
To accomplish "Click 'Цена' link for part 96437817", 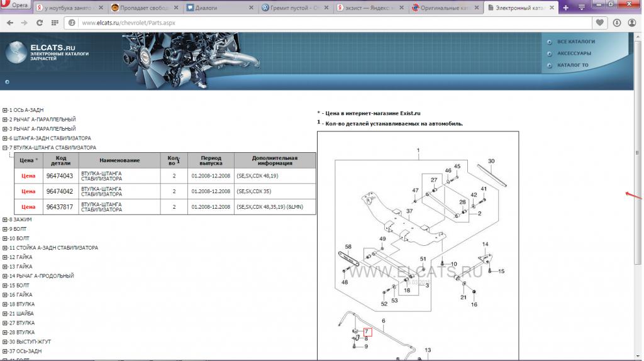I will coord(28,207).
